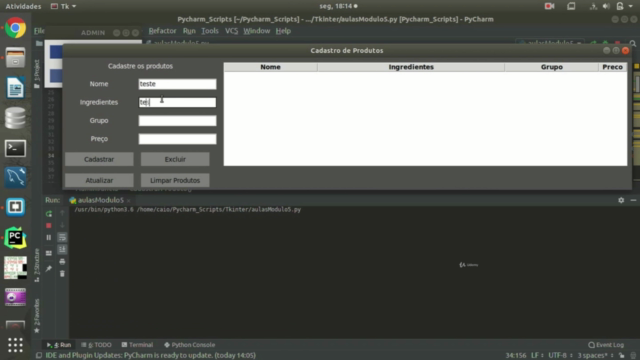Open the Refactor menu
The image size is (640, 360).
click(x=162, y=31)
